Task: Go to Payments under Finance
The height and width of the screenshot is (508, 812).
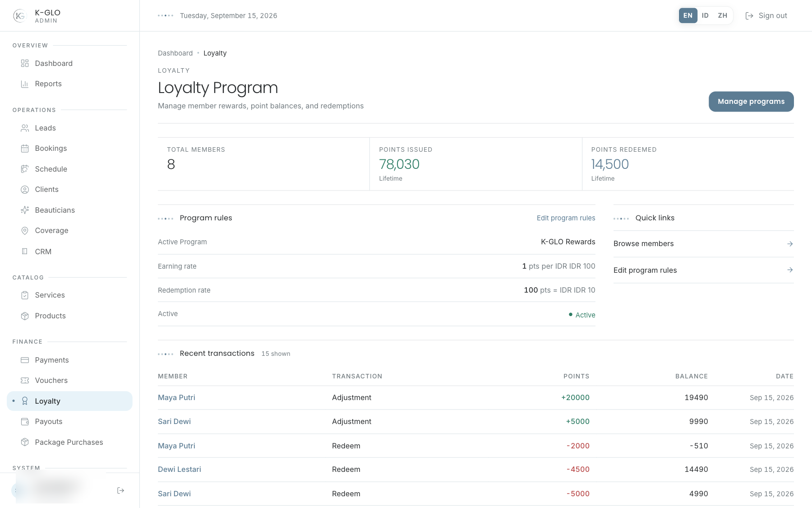Action: pos(69,360)
